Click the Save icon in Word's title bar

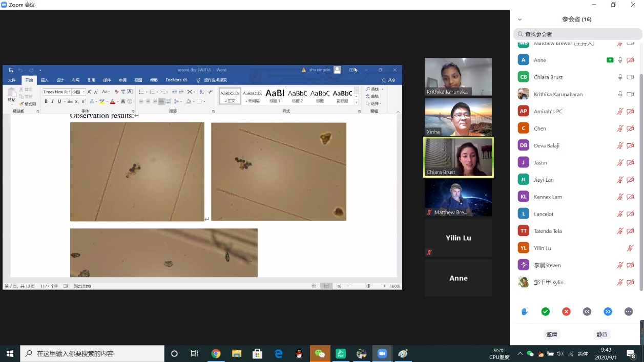[x=11, y=70]
